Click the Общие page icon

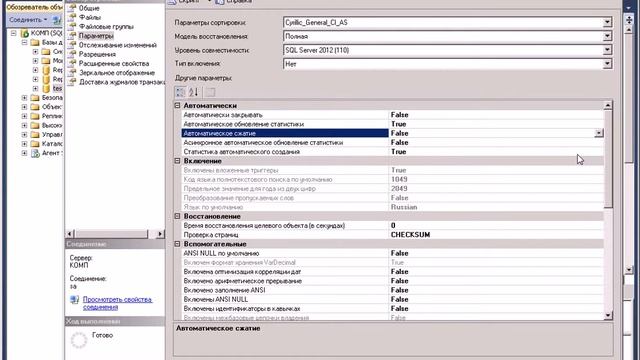[x=72, y=8]
